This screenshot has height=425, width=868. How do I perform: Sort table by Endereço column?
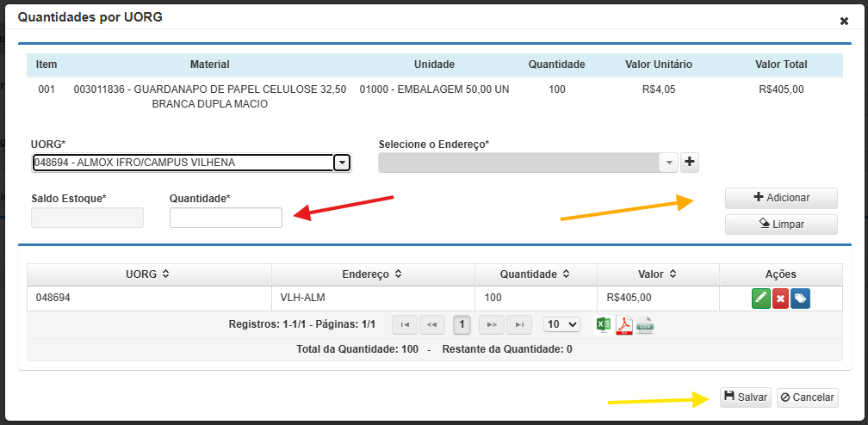[372, 274]
